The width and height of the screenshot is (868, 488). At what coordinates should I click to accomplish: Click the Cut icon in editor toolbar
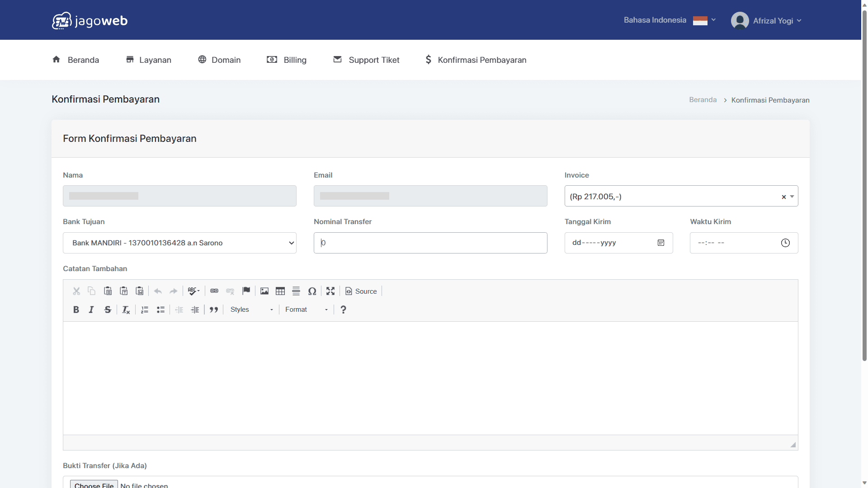[76, 291]
